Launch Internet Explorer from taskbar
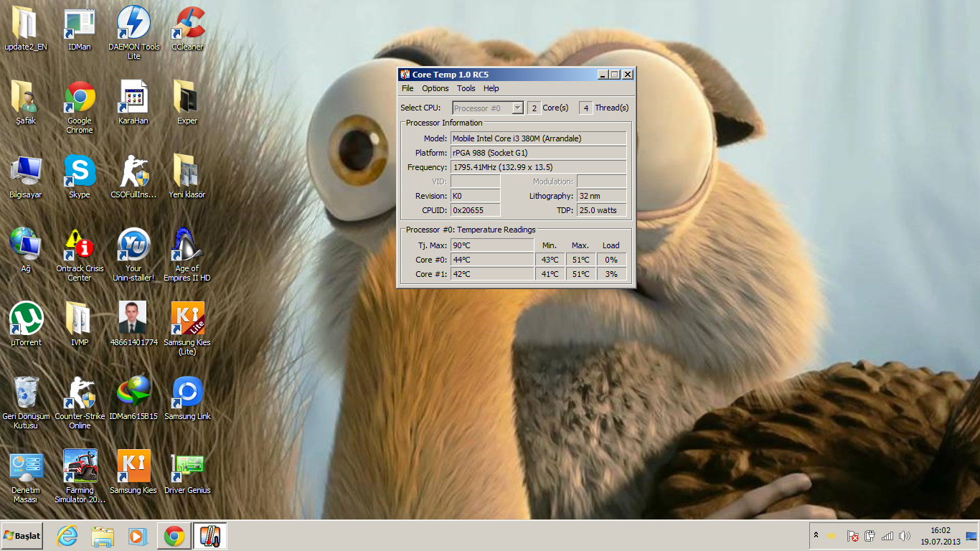 click(x=67, y=536)
